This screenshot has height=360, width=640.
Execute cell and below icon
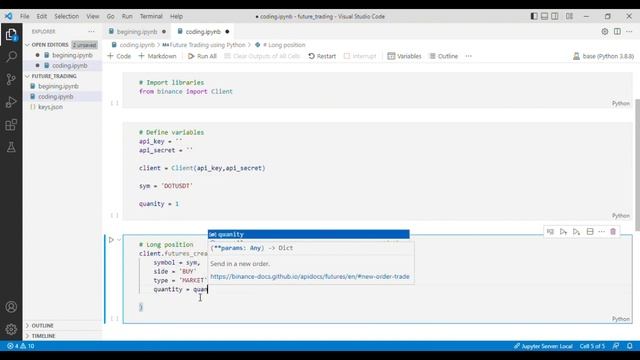pos(576,232)
